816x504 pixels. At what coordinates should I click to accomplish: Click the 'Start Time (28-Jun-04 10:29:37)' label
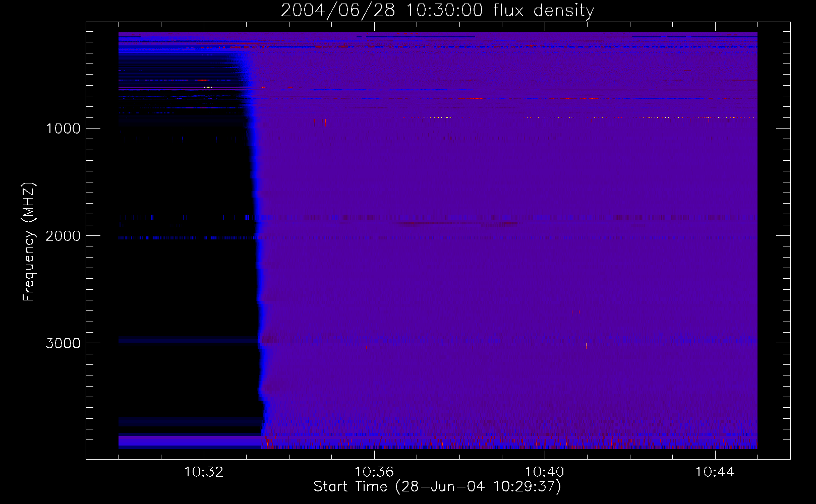coord(437,487)
